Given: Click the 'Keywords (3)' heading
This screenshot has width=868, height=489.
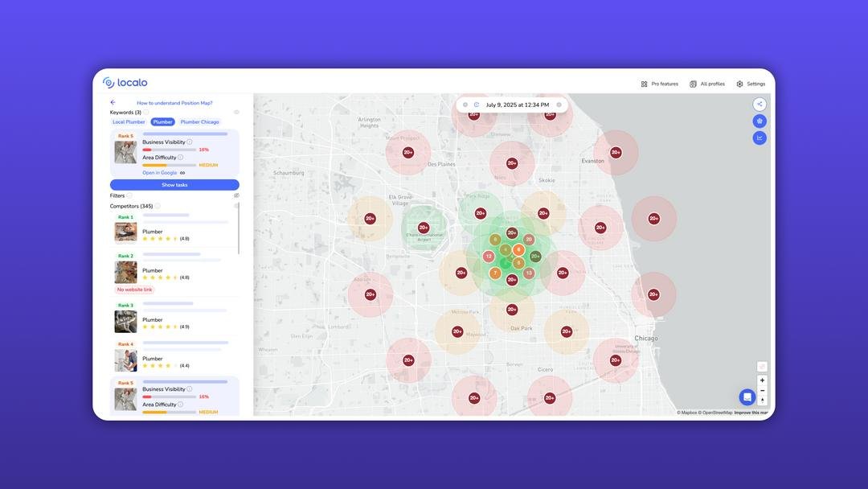Looking at the screenshot, I should coord(125,113).
